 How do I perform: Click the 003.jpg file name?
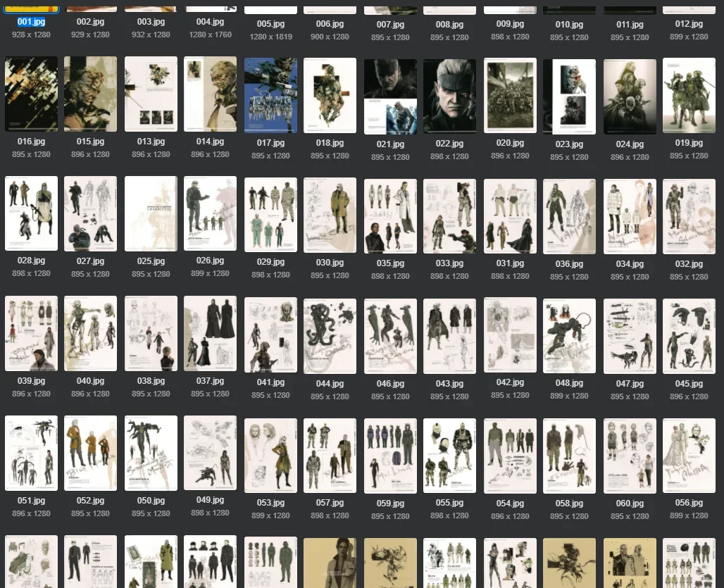[x=151, y=22]
